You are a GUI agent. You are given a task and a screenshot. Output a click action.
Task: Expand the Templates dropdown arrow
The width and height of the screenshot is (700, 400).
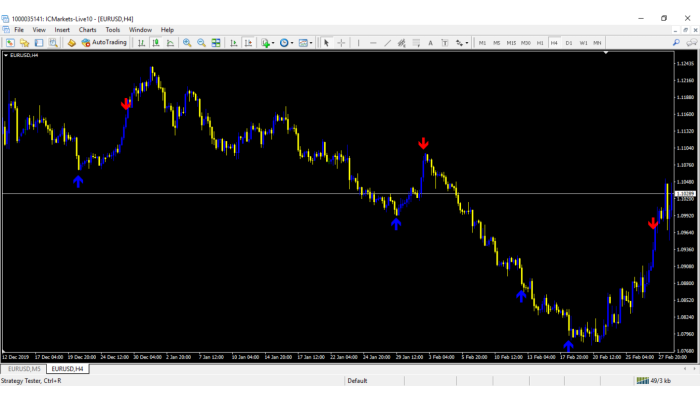coord(312,43)
